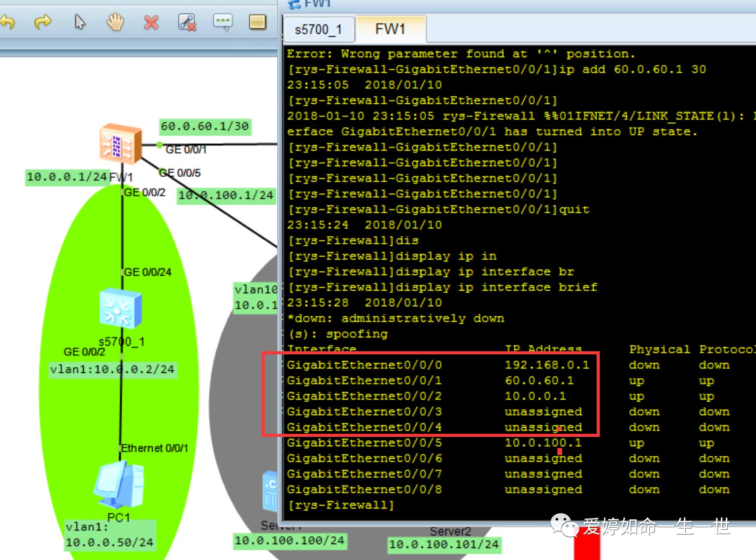This screenshot has height=560, width=756.
Task: Click the Server2 device name
Action: click(x=450, y=531)
